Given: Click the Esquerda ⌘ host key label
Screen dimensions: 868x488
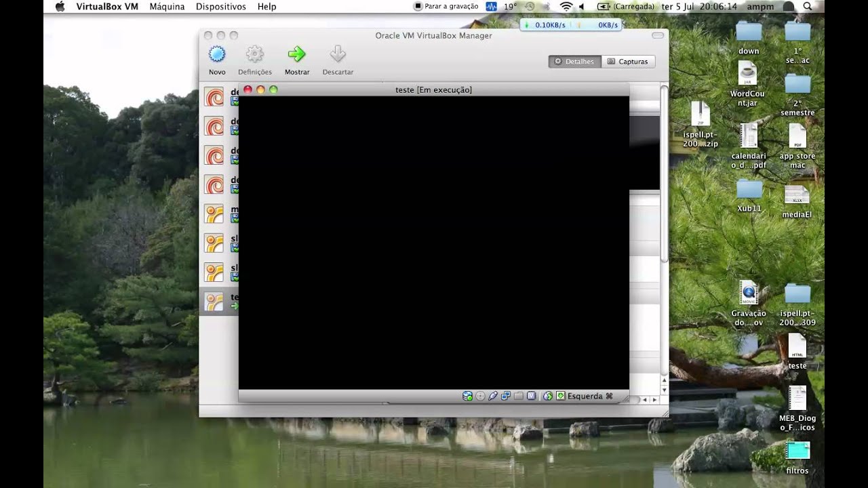Looking at the screenshot, I should tap(590, 396).
